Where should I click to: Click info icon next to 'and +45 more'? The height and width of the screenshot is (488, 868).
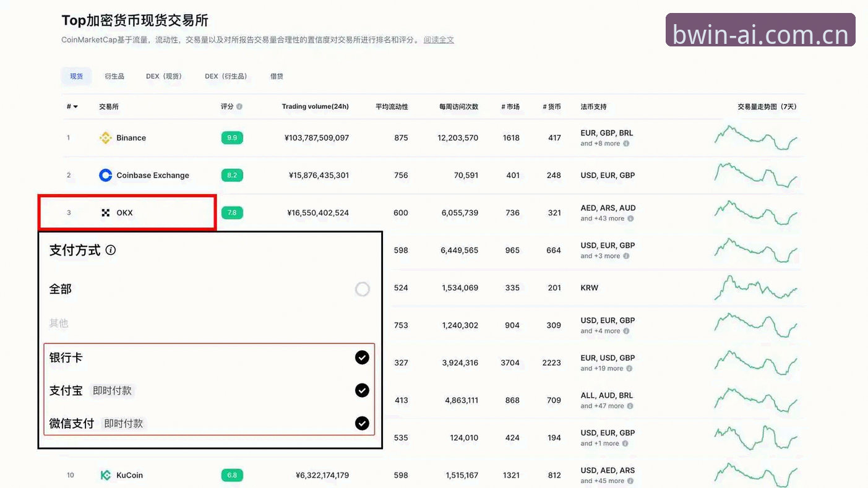click(630, 481)
